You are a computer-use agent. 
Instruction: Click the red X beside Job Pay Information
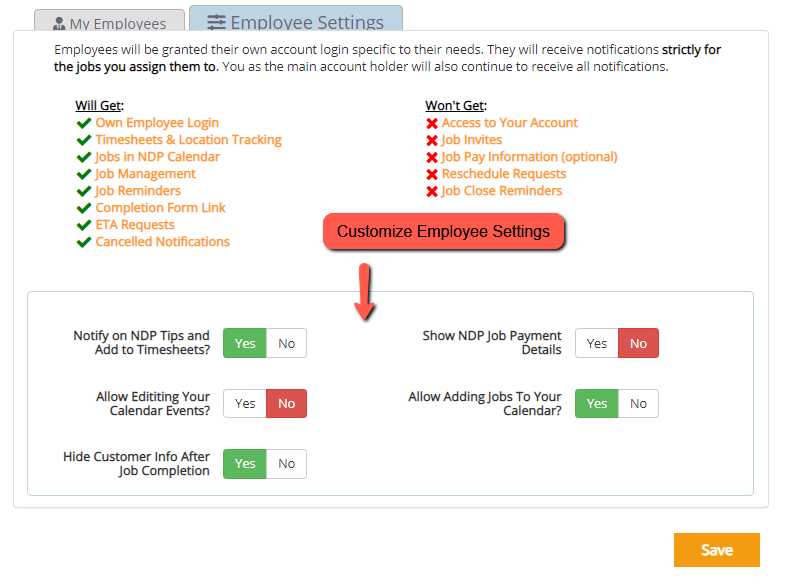tap(432, 157)
